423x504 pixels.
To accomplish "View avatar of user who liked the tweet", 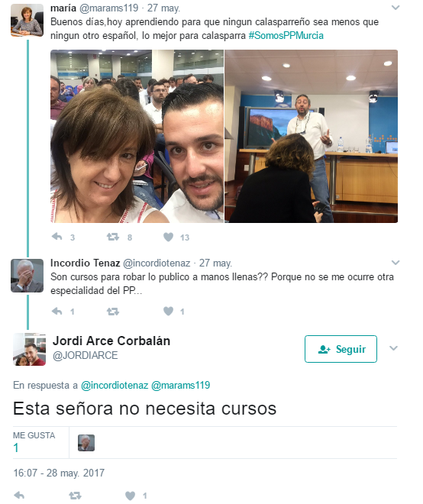I will pyautogui.click(x=86, y=443).
